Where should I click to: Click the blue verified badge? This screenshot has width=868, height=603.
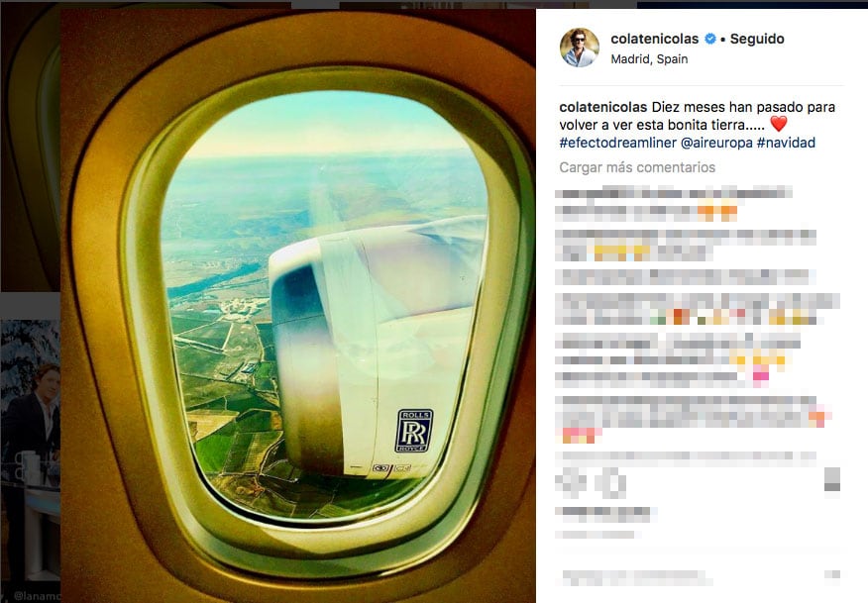coord(710,39)
